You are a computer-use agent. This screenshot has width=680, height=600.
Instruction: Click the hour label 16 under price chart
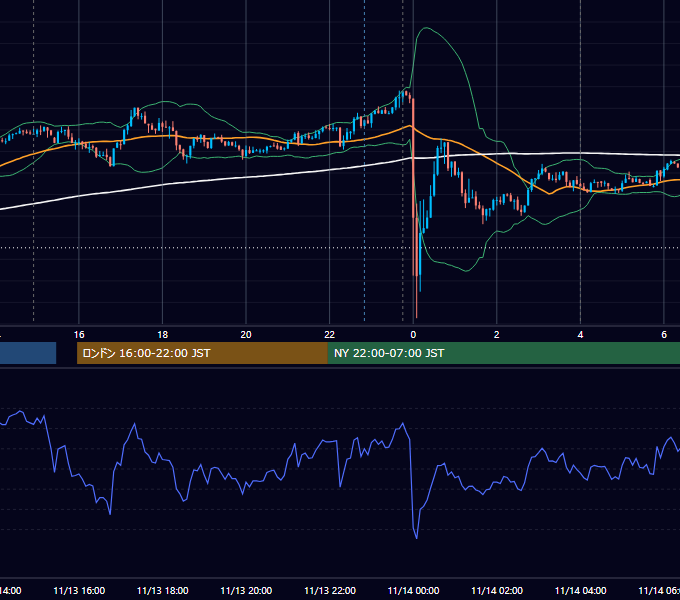[79, 335]
